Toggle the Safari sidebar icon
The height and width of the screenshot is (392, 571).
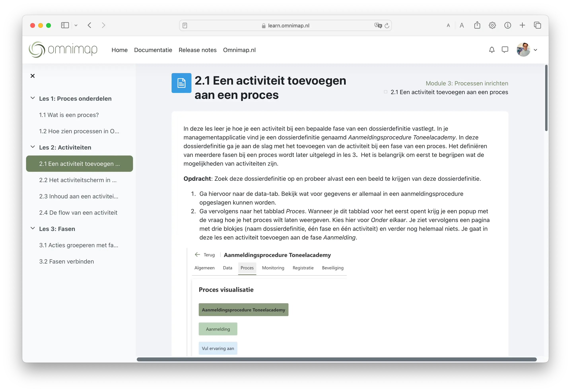[x=65, y=25]
